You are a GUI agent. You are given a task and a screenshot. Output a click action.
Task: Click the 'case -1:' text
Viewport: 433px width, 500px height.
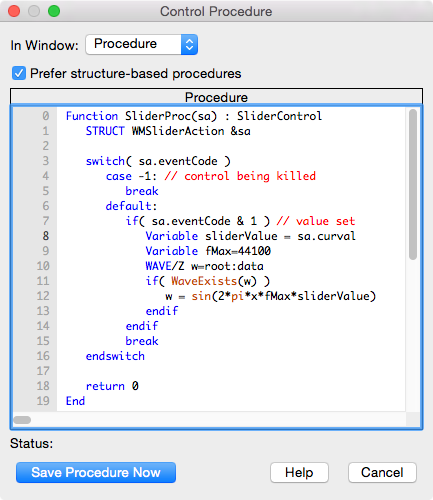coord(131,176)
